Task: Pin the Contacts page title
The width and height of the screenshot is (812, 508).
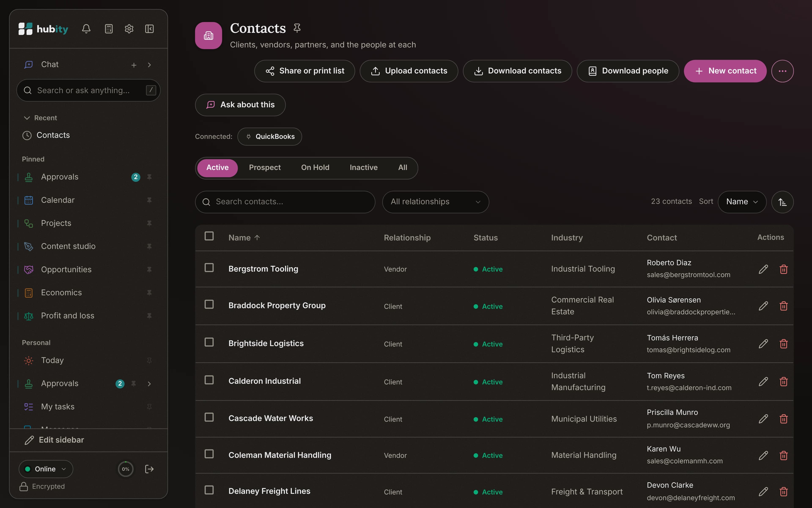Action: click(x=297, y=28)
